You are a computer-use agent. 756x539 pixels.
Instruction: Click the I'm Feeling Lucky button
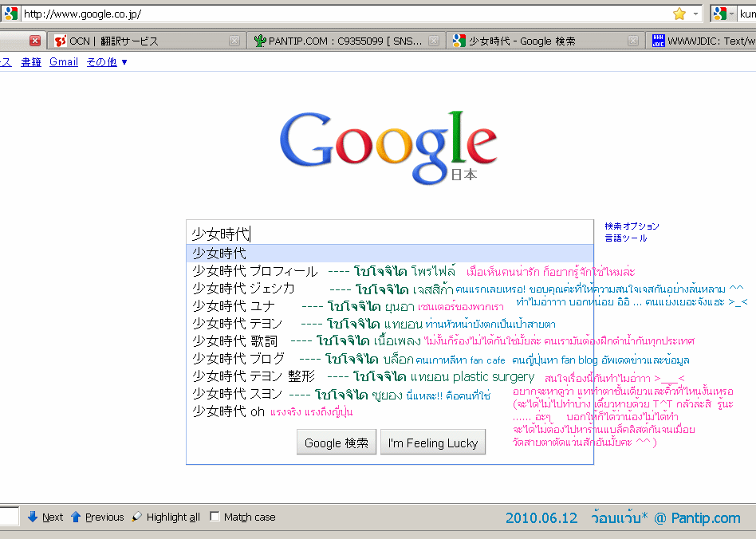click(432, 443)
